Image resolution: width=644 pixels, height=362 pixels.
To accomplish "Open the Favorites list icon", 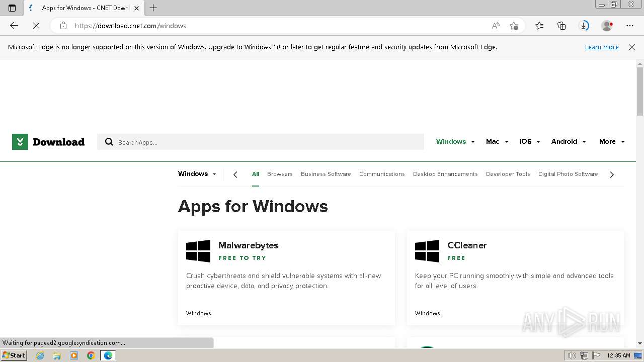I will pyautogui.click(x=539, y=26).
